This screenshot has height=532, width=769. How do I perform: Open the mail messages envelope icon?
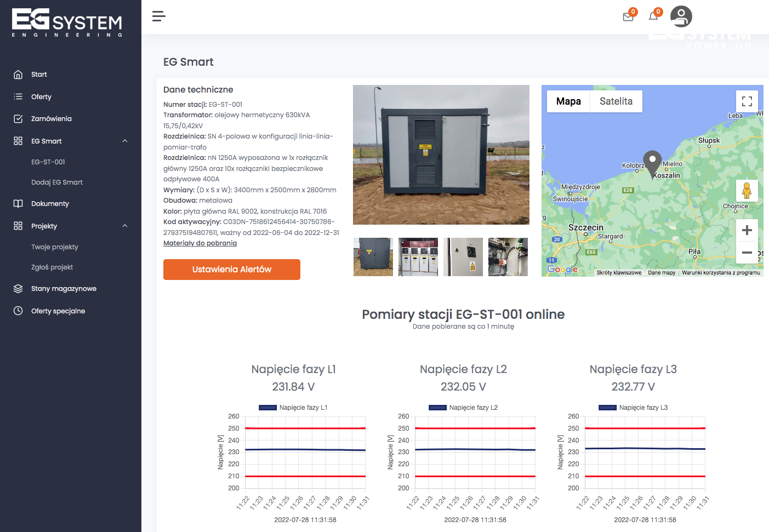point(628,17)
